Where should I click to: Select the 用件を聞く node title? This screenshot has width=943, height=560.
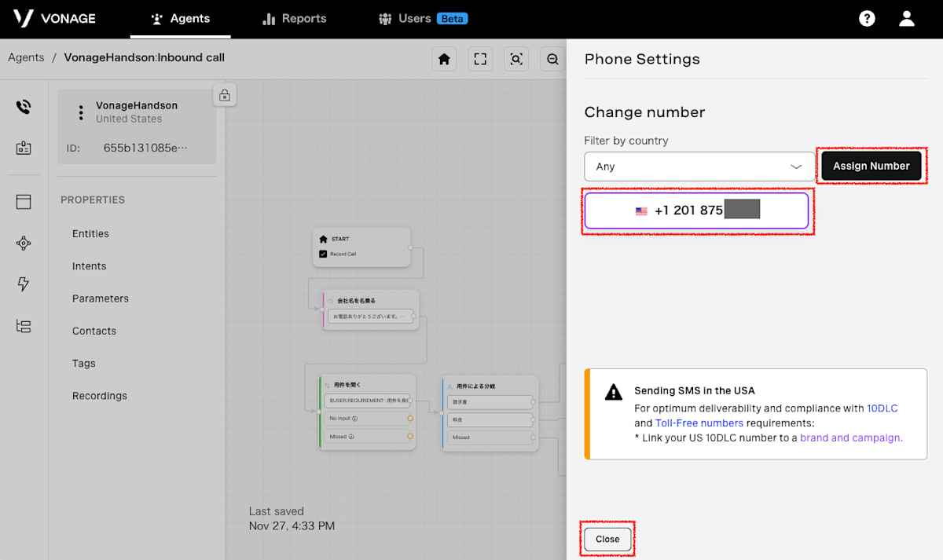pyautogui.click(x=347, y=385)
